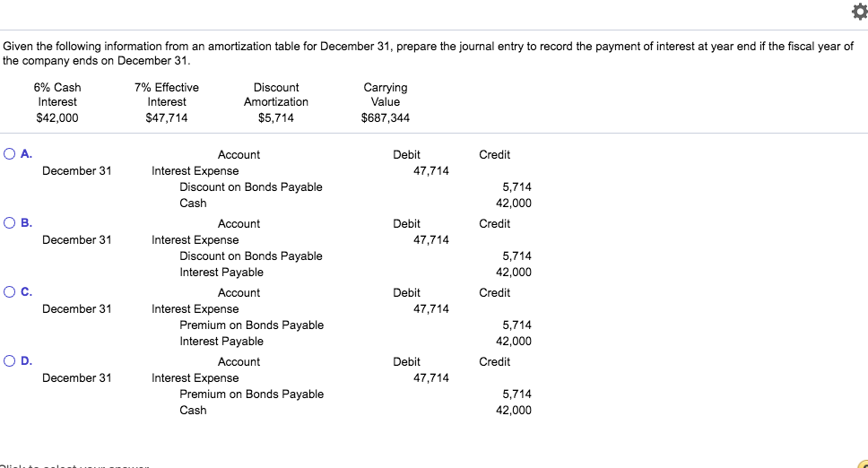The image size is (868, 468).
Task: Click Premium on Bonds Payable in option C
Action: tap(251, 325)
